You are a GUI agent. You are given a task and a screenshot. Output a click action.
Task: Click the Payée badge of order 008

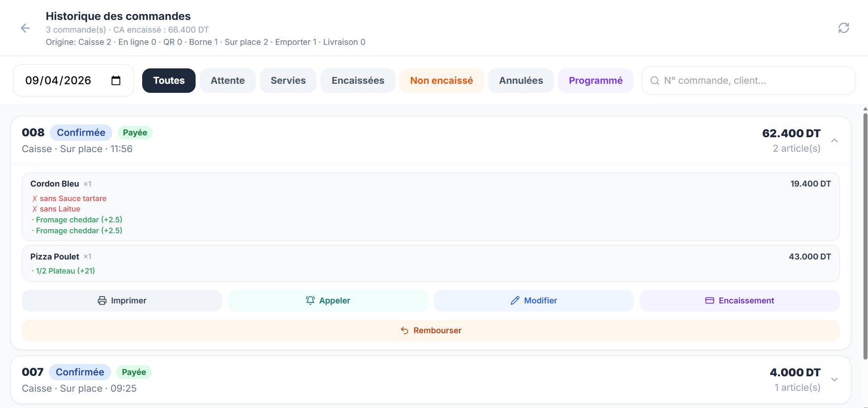(135, 133)
